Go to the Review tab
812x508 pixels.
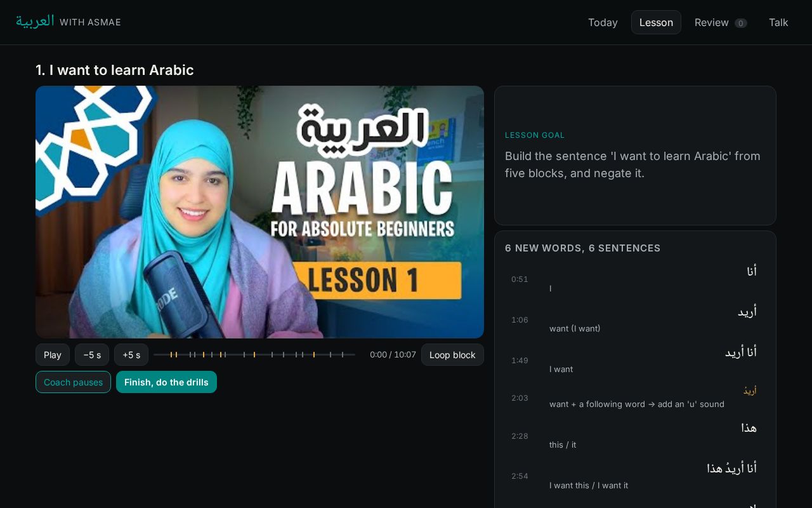[x=720, y=22]
